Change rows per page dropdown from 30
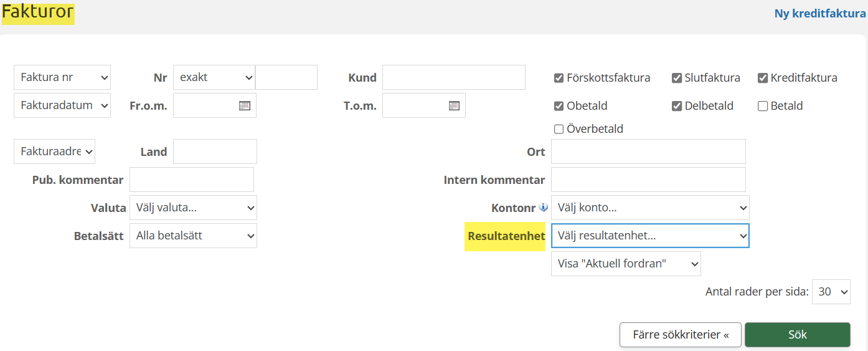 [x=831, y=292]
